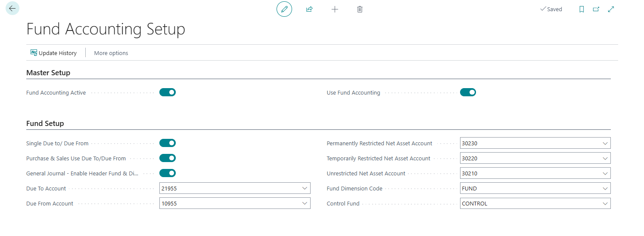Click the bookmark icon
Image resolution: width=644 pixels, height=236 pixels.
[x=582, y=9]
